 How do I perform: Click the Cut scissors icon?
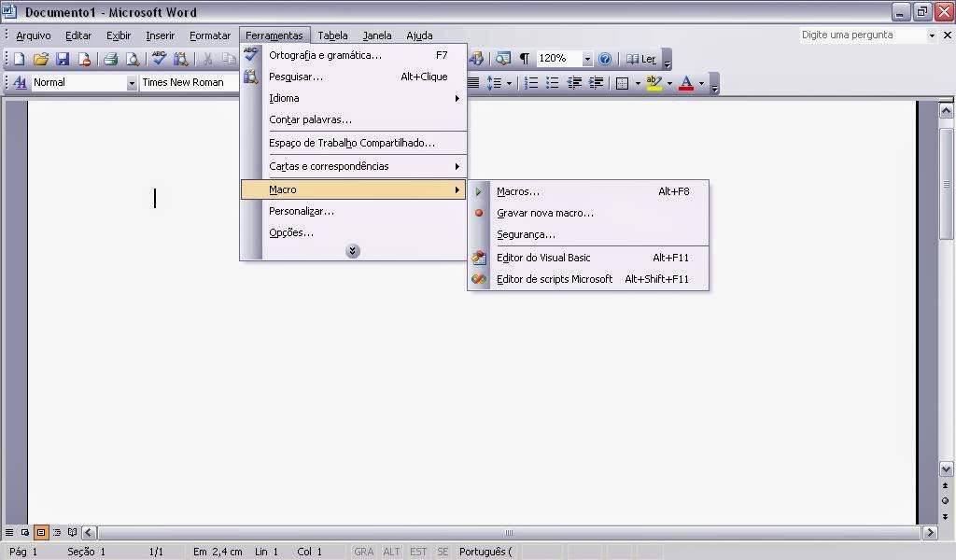pos(207,59)
